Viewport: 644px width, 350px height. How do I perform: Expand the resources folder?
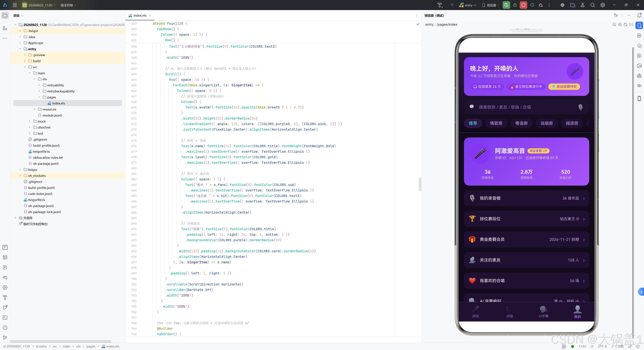pos(35,109)
